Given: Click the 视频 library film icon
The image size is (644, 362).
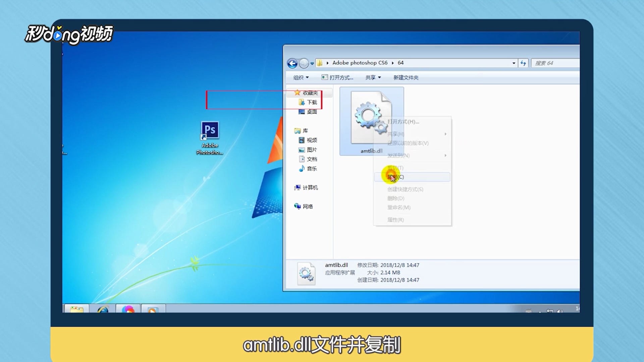Looking at the screenshot, I should tap(302, 140).
